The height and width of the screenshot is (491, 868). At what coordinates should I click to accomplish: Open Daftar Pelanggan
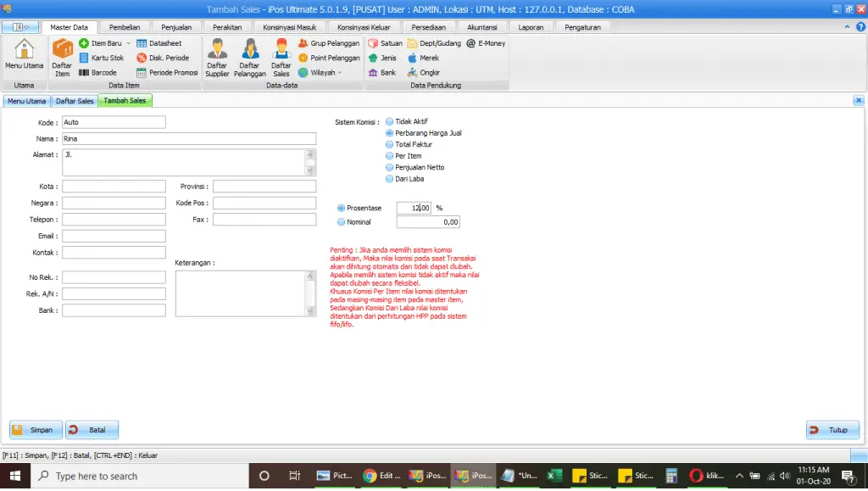pyautogui.click(x=249, y=58)
